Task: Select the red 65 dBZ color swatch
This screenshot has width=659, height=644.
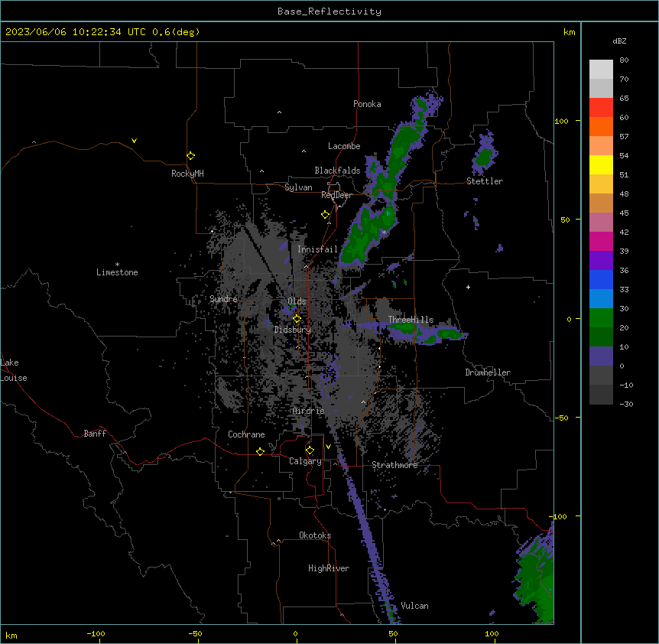Action: click(601, 107)
